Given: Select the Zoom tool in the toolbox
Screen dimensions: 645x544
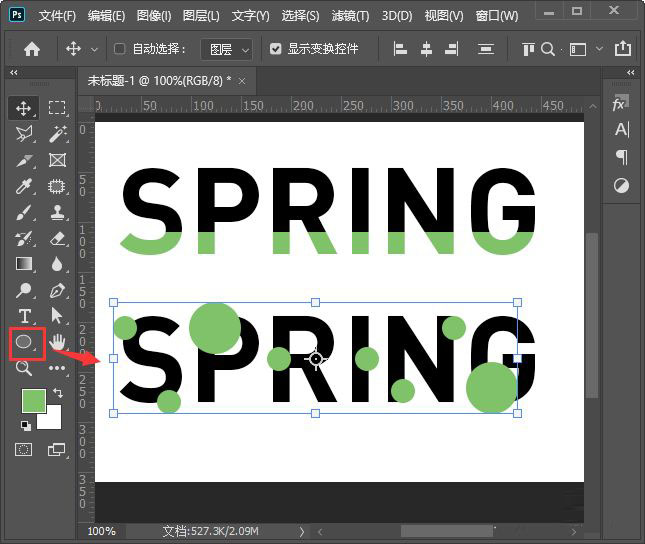Looking at the screenshot, I should point(23,367).
